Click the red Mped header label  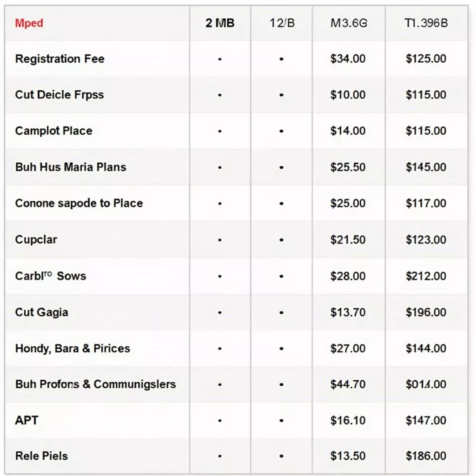pos(29,23)
